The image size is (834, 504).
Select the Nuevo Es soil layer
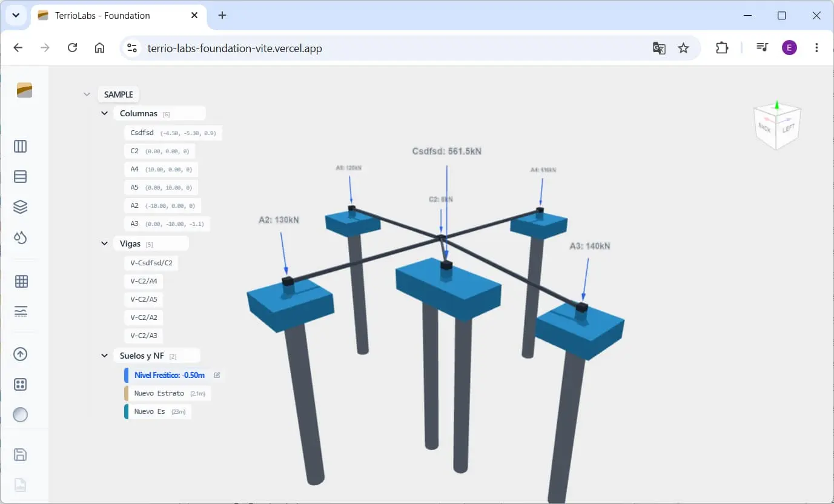coord(158,411)
